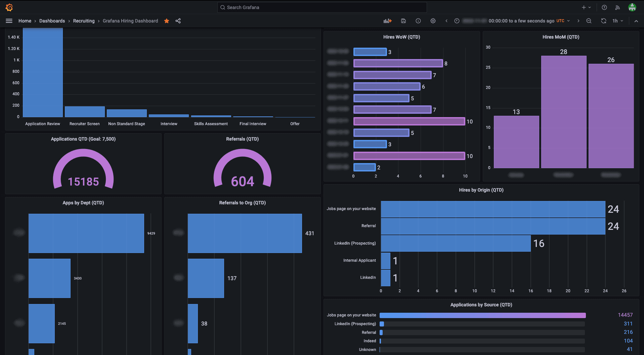Image resolution: width=644 pixels, height=355 pixels.
Task: Navigate to the Recruiting folder breadcrumb
Action: [84, 21]
